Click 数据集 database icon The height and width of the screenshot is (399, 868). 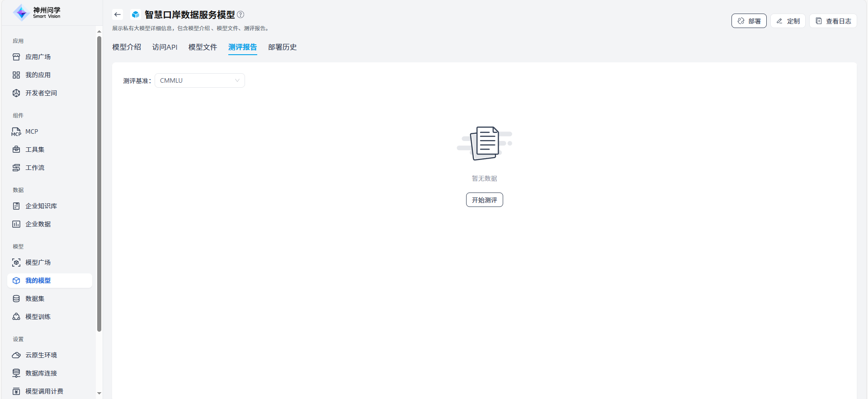click(16, 299)
